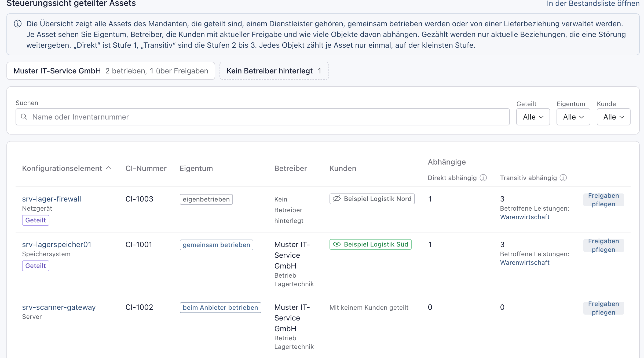
Task: Click the Eigentum column header
Action: 196,168
